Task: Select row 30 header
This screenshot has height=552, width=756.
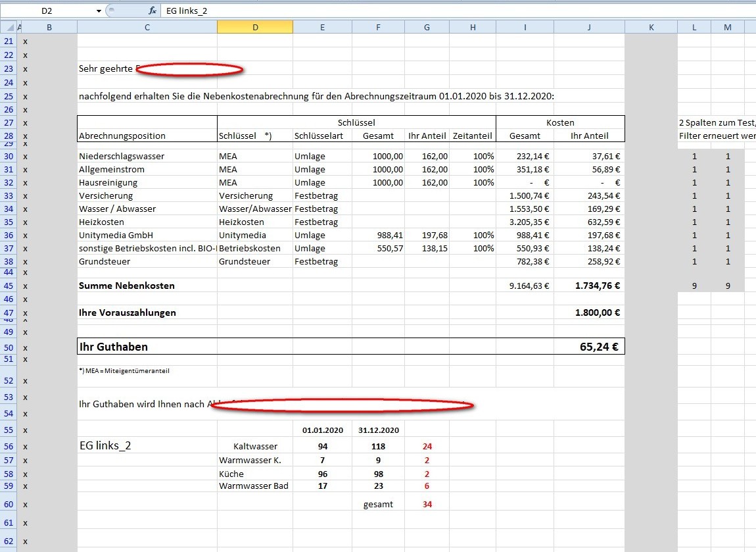Action: click(9, 157)
